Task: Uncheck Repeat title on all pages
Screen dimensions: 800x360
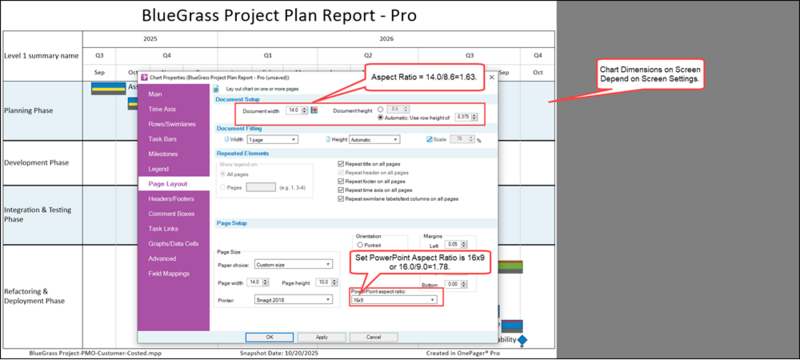Action: (341, 164)
